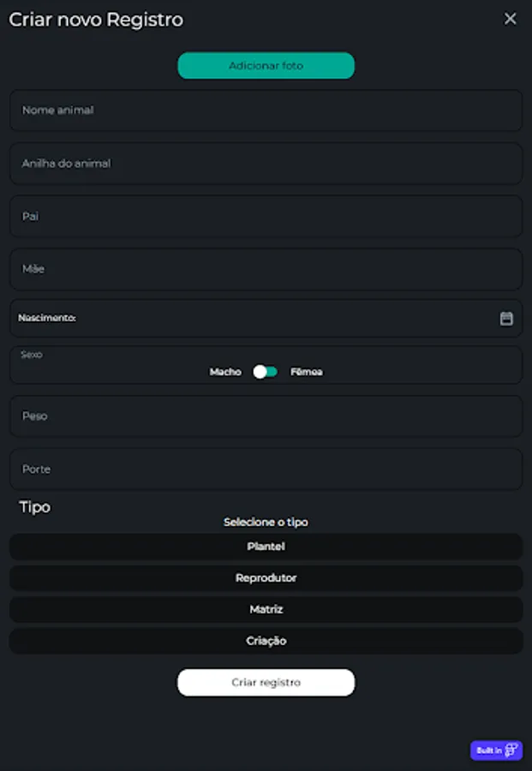Click into the Anilha do animal field
Screen dimensions: 532x771
(x=266, y=164)
